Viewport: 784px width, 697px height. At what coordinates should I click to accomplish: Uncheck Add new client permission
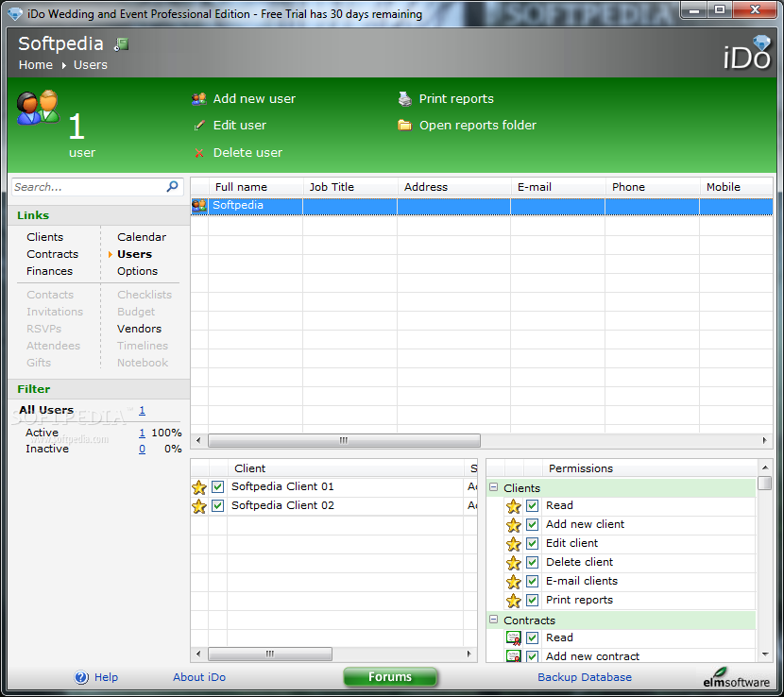(533, 524)
